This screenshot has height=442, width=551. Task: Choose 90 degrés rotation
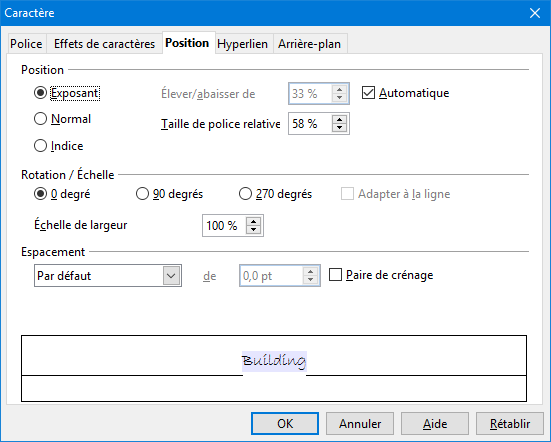[x=142, y=194]
